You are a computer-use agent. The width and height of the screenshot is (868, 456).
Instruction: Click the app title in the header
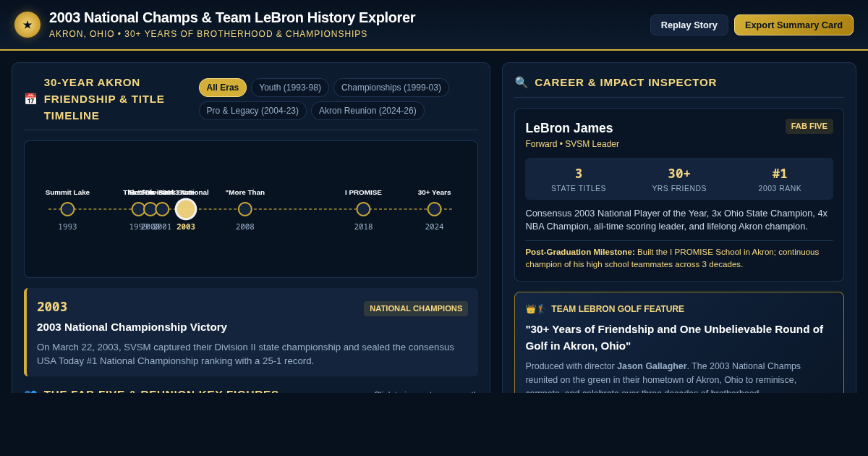[x=232, y=17]
